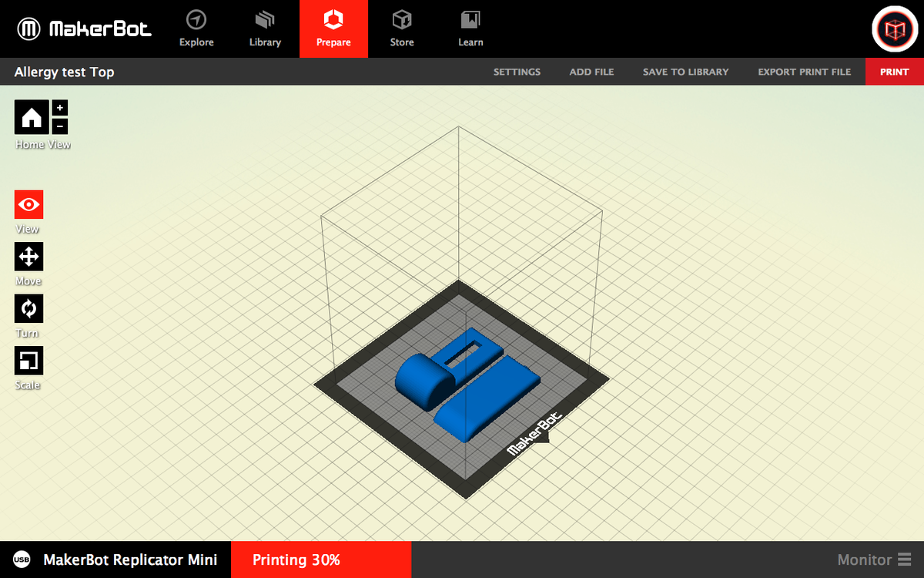This screenshot has height=578, width=924.
Task: Open the Explore tab
Action: (196, 29)
